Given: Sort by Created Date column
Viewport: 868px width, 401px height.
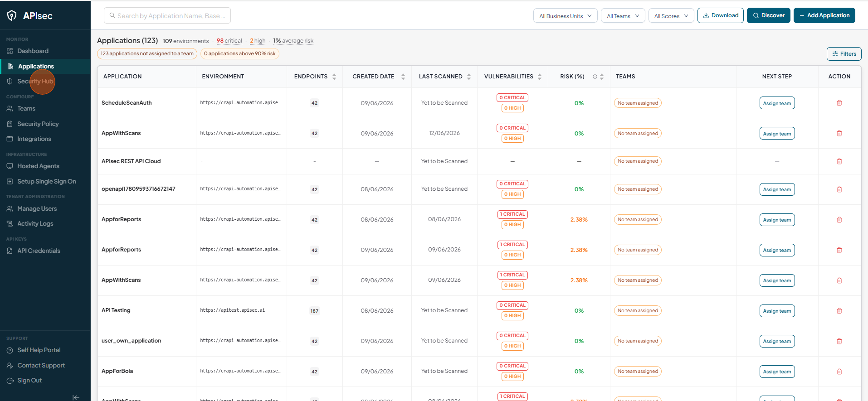Looking at the screenshot, I should click(x=403, y=77).
